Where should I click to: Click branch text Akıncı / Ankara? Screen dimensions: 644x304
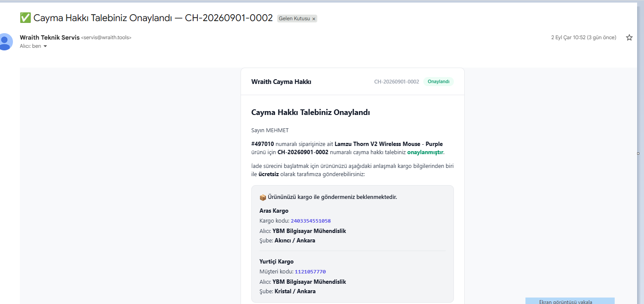tap(295, 240)
